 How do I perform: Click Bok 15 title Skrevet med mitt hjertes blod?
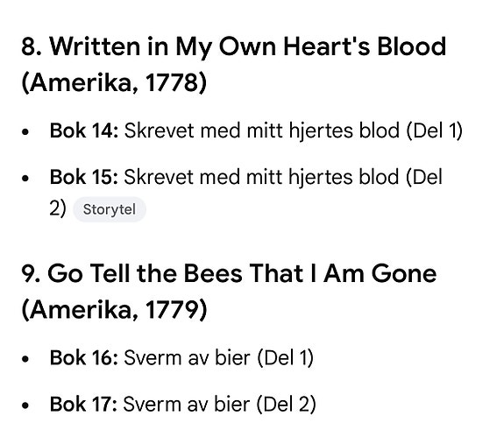pos(261,177)
